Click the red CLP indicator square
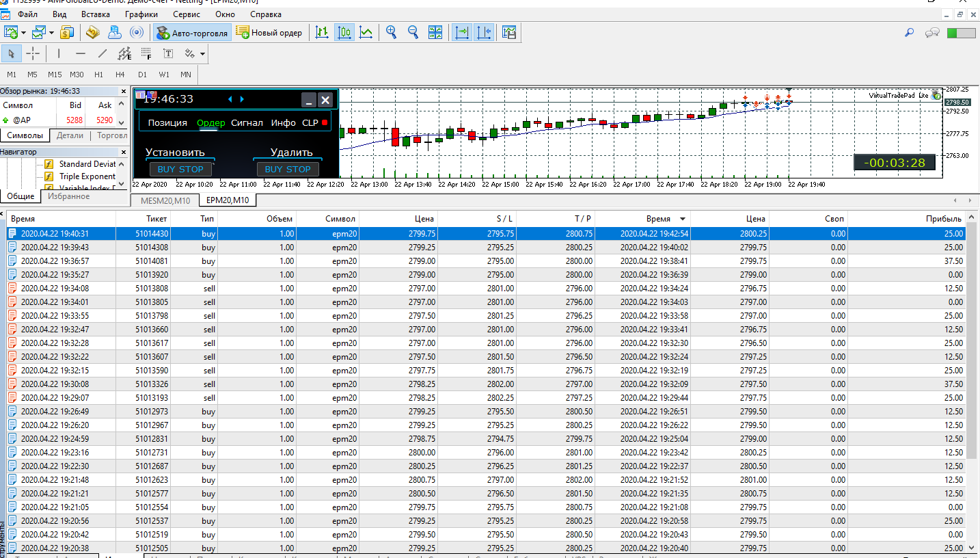 pos(325,123)
